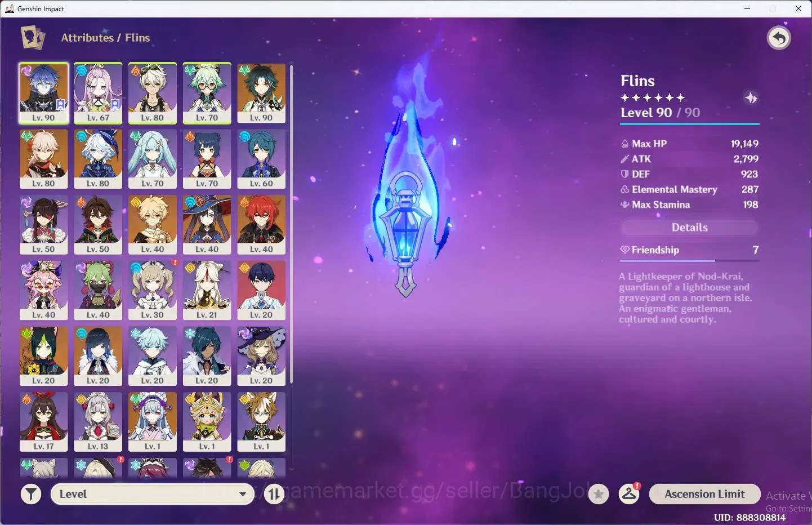Select Gorou at Lv. 1
This screenshot has height=525, width=812.
point(261,422)
